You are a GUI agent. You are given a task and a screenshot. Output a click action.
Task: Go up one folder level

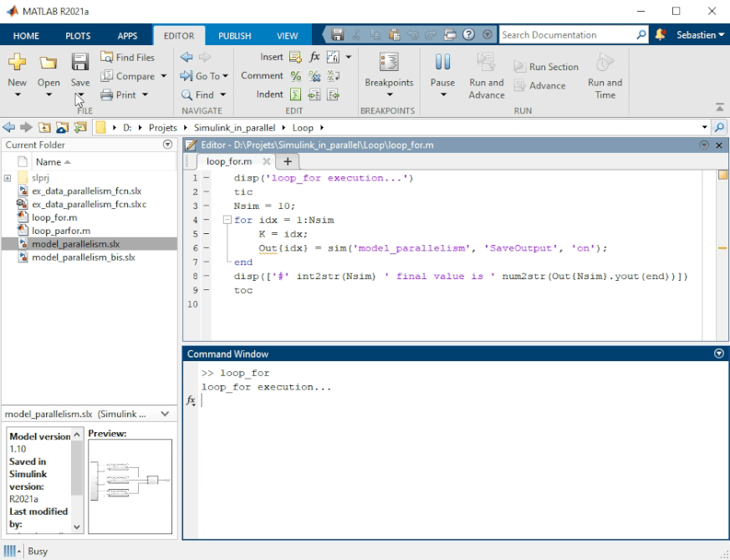click(x=44, y=128)
